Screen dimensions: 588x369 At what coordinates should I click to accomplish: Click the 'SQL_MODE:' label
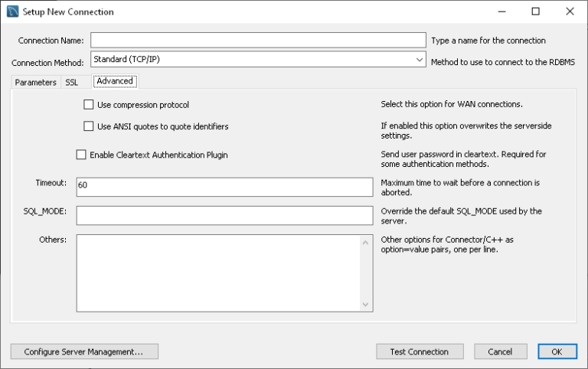(45, 211)
